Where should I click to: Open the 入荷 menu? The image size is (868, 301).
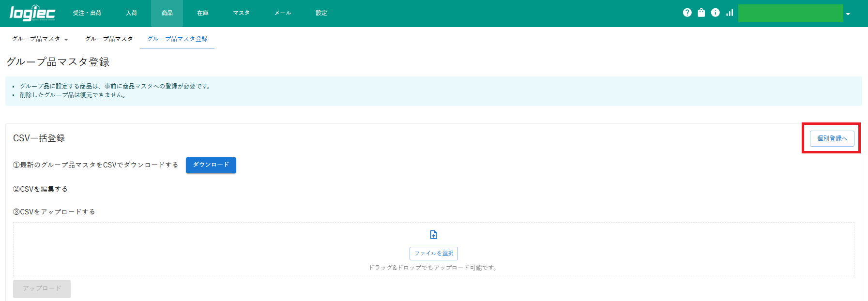[131, 13]
